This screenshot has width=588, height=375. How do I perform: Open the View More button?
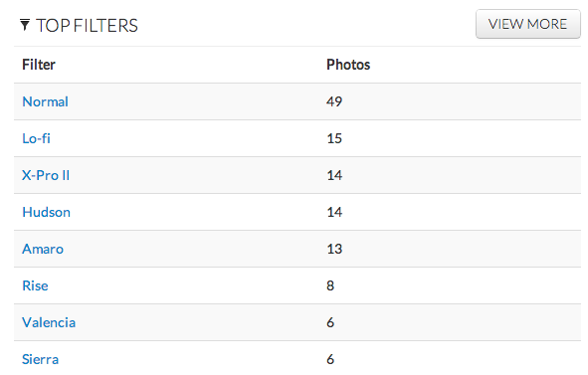pos(528,24)
